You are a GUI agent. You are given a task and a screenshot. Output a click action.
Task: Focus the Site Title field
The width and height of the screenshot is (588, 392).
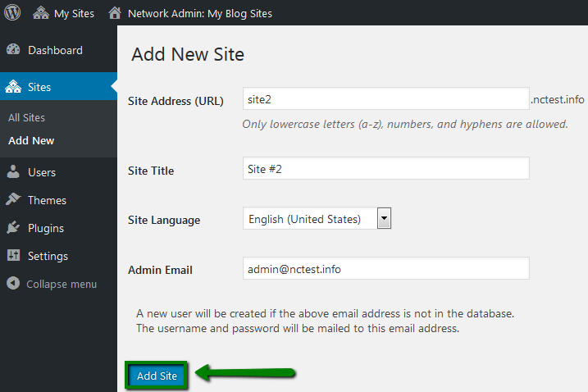click(x=386, y=168)
